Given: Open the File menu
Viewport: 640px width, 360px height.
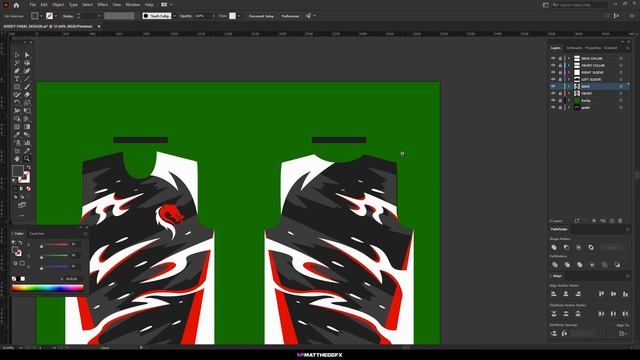Looking at the screenshot, I should pyautogui.click(x=32, y=4).
